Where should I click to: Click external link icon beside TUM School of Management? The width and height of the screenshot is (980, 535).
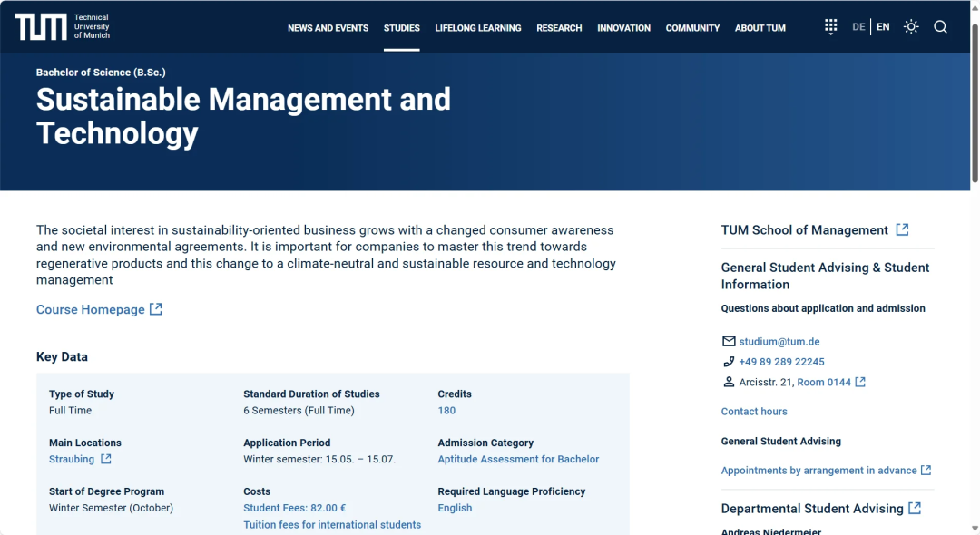[902, 229]
